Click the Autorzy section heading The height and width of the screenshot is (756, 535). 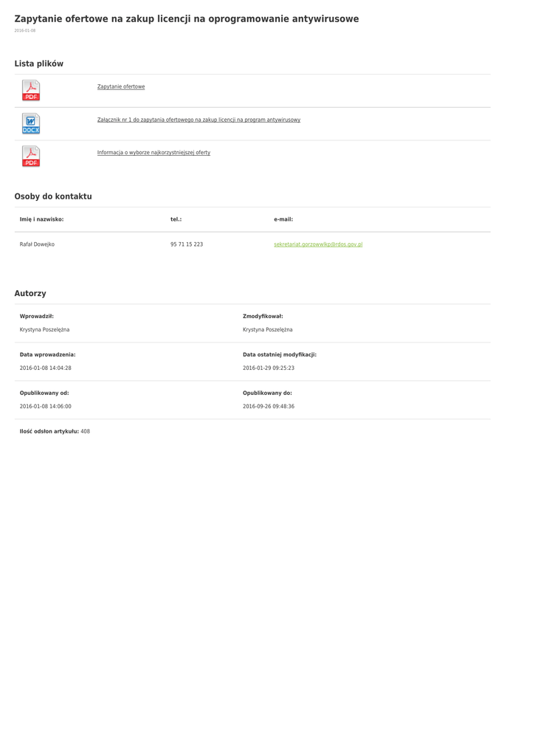point(30,293)
